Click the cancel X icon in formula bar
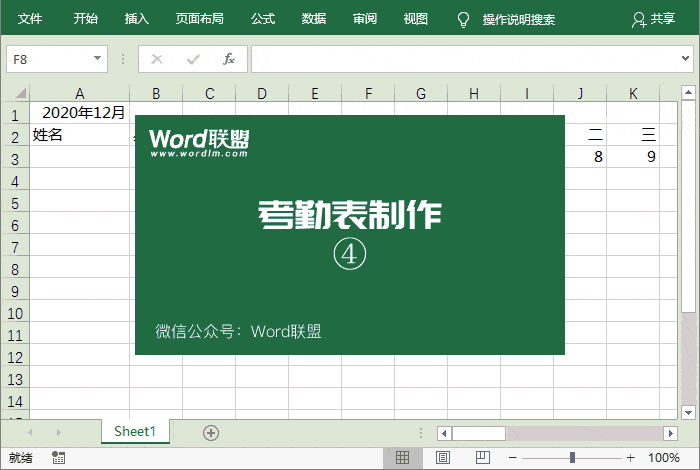 (157, 59)
